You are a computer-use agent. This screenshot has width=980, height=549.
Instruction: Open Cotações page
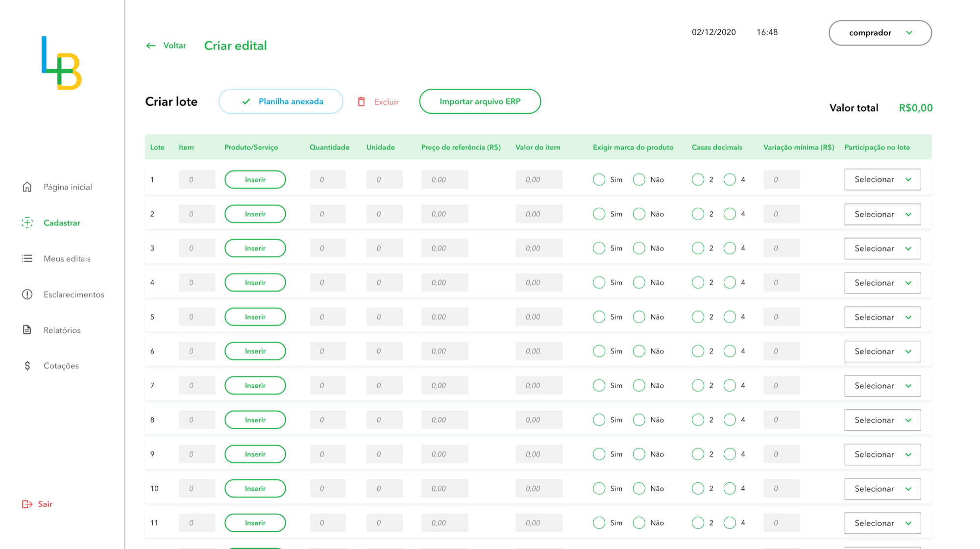tap(61, 366)
